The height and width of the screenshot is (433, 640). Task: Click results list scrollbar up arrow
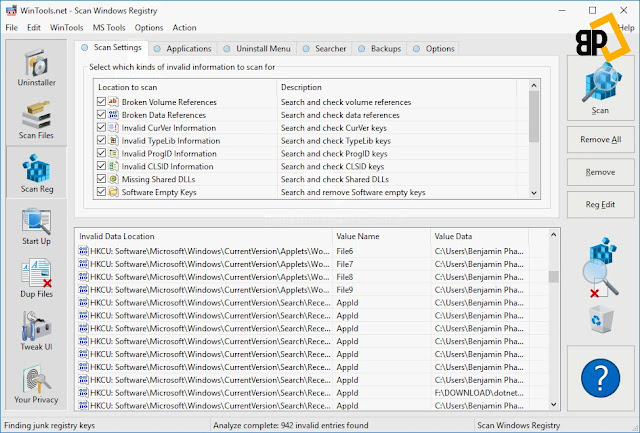553,235
